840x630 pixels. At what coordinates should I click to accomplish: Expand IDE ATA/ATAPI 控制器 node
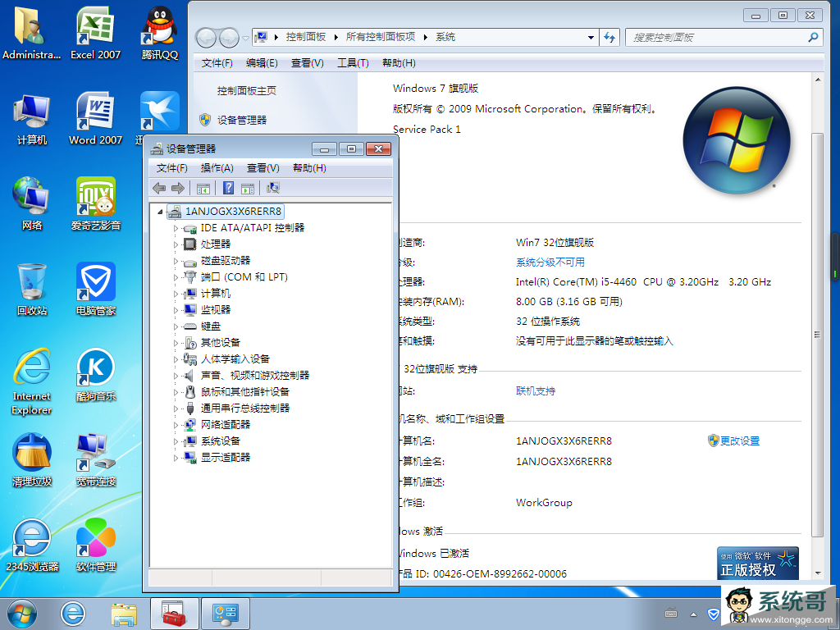tap(176, 228)
